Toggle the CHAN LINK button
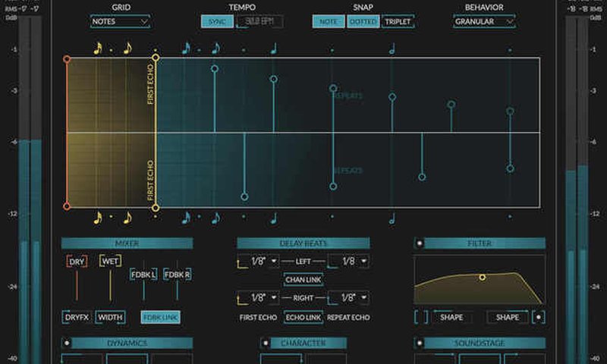Viewport: 607px width, 364px height. pos(303,280)
